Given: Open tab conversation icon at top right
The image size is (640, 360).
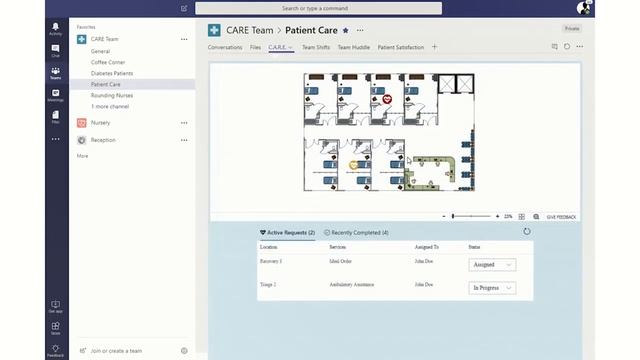Looking at the screenshot, I should [x=554, y=47].
